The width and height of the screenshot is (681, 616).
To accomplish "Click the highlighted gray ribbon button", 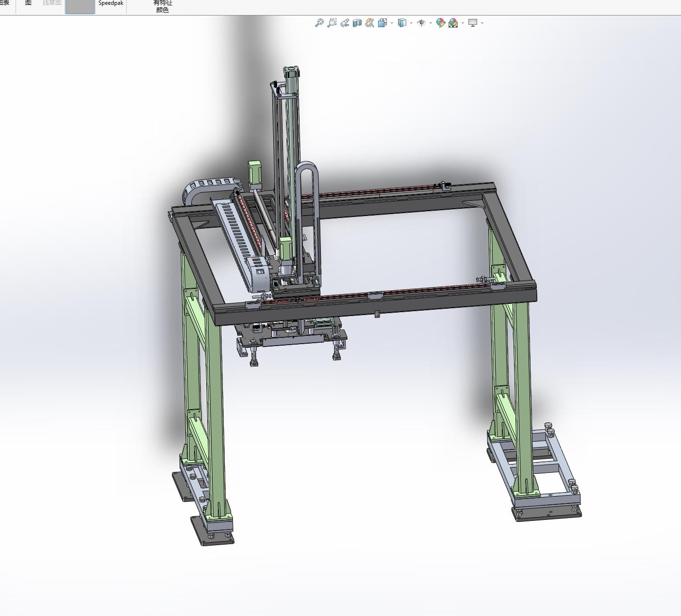I will (80, 6).
